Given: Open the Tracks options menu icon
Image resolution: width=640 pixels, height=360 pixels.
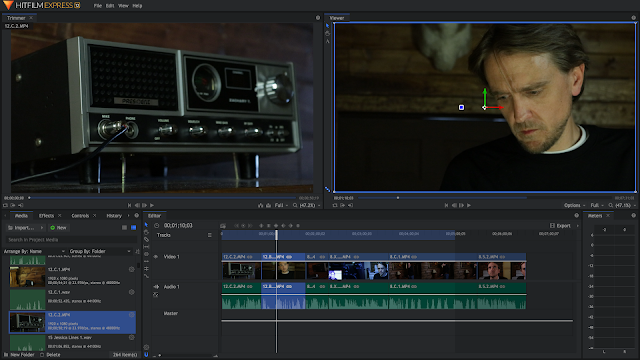Looking at the screenshot, I should (210, 235).
